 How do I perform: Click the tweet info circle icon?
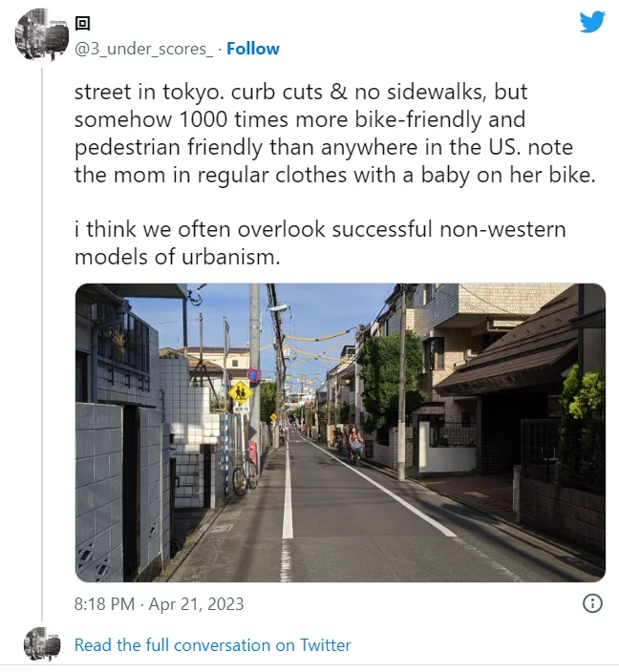click(x=592, y=603)
